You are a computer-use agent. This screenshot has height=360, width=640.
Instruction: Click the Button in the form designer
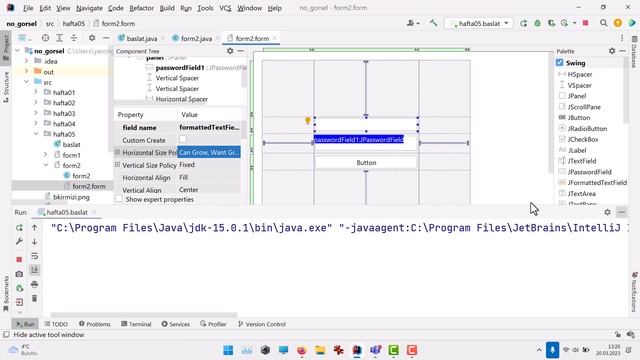(x=366, y=162)
